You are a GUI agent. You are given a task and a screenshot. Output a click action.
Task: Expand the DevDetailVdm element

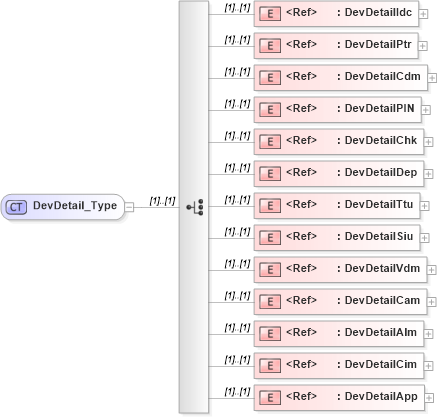[432, 270]
